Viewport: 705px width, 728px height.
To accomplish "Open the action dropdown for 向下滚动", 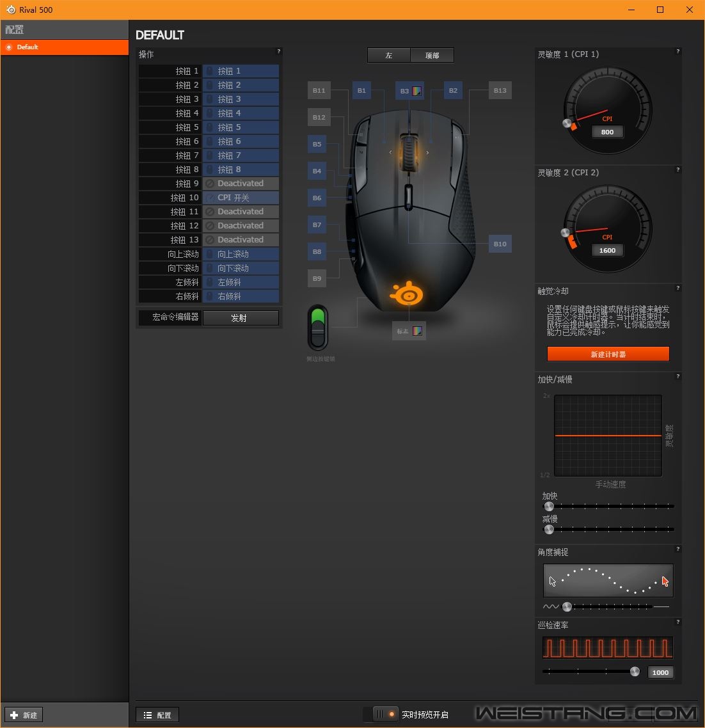I will click(x=241, y=268).
